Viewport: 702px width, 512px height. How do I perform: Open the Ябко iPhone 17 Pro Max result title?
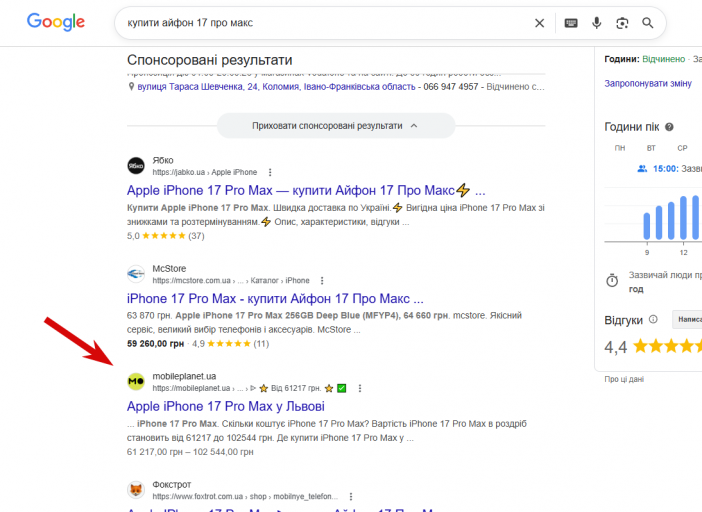(x=306, y=191)
